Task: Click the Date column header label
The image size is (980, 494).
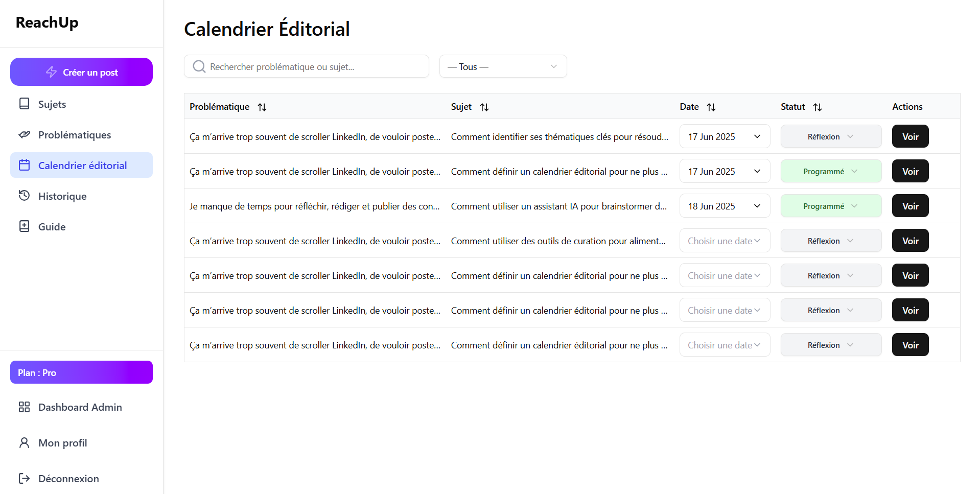Action: click(689, 107)
